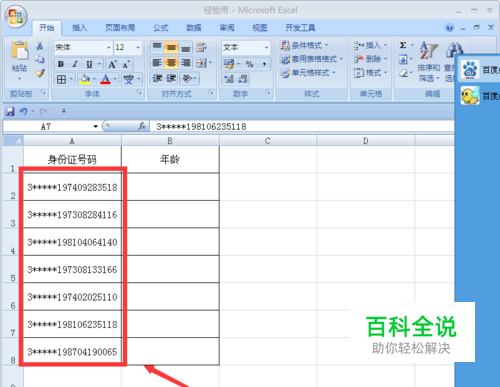Select column B header
The image size is (500, 387).
click(x=170, y=141)
